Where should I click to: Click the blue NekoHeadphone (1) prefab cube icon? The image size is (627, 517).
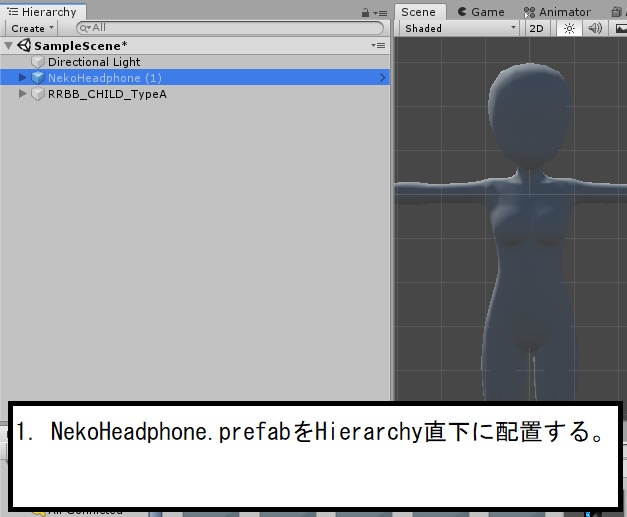[x=38, y=78]
